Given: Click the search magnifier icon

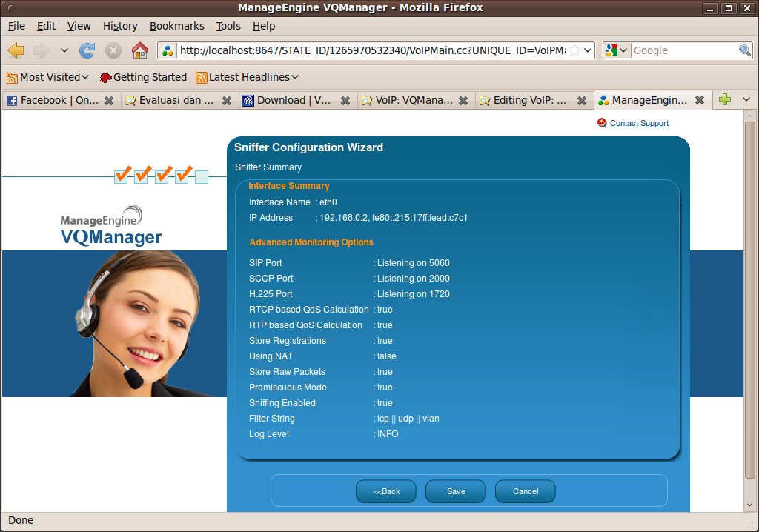Looking at the screenshot, I should tap(744, 50).
